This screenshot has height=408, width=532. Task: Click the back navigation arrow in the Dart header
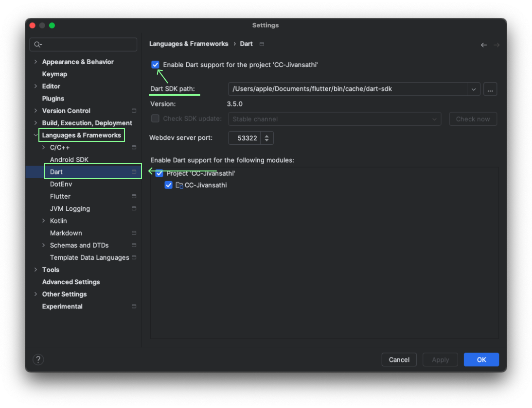pos(483,45)
